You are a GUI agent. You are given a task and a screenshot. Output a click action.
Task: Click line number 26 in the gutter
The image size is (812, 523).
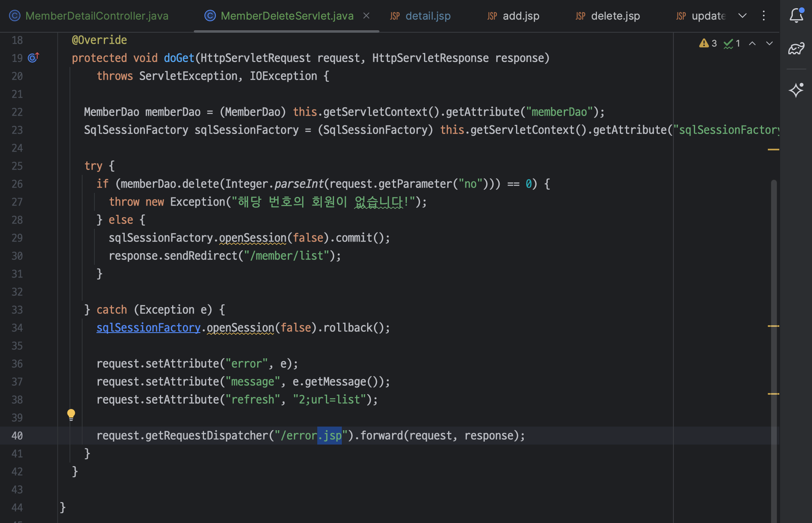click(x=17, y=184)
